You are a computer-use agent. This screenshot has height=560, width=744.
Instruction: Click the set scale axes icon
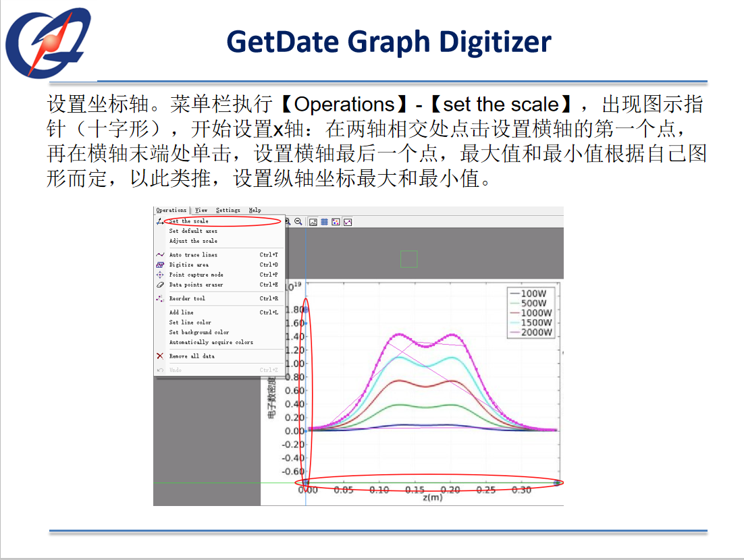(x=160, y=221)
